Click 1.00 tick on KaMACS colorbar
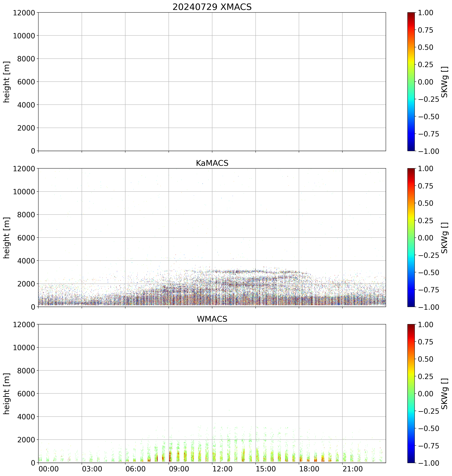The width and height of the screenshot is (452, 476). [x=425, y=168]
